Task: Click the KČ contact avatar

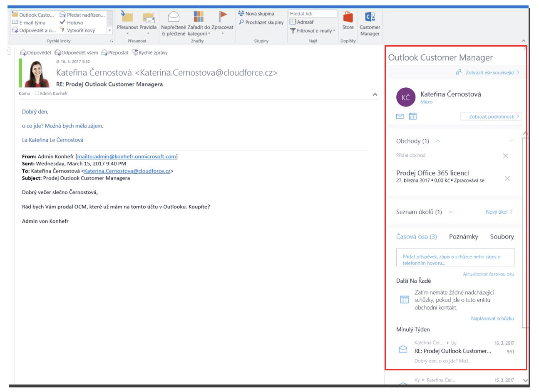Action: [406, 97]
